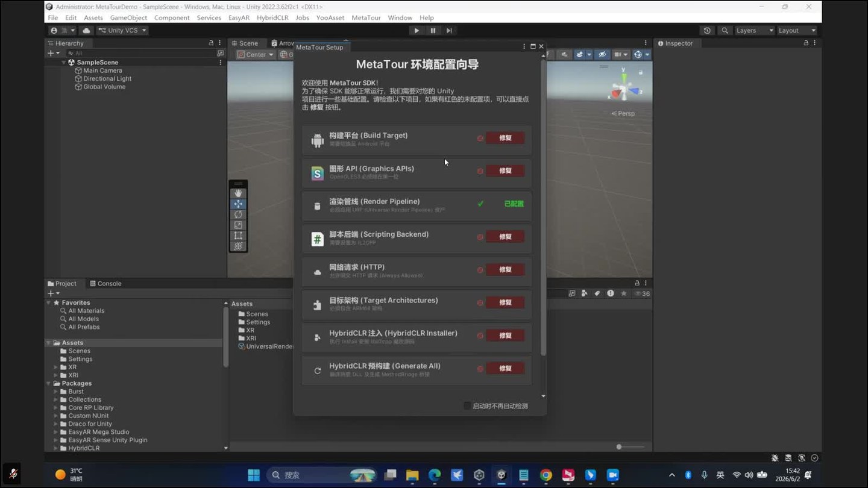Image resolution: width=868 pixels, height=488 pixels.
Task: Open the GameObject menu
Action: 128,17
